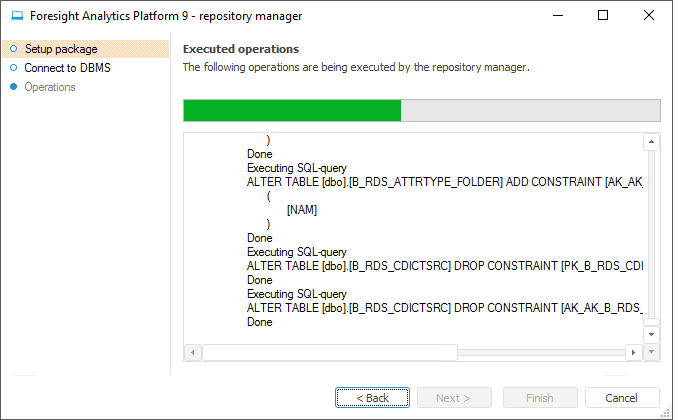Select the Setup package step
Viewport: 673px width, 420px height.
pyautogui.click(x=61, y=49)
